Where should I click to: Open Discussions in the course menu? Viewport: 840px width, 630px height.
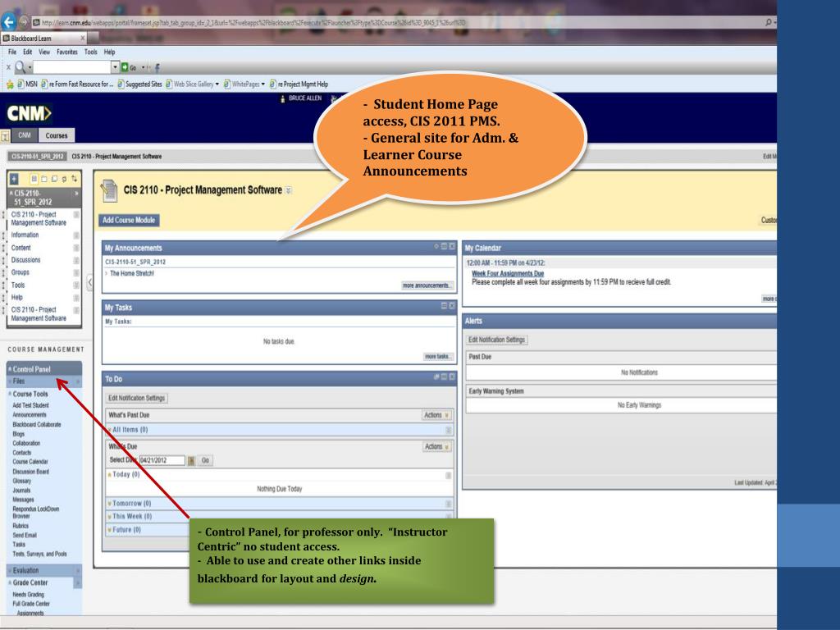pyautogui.click(x=25, y=260)
